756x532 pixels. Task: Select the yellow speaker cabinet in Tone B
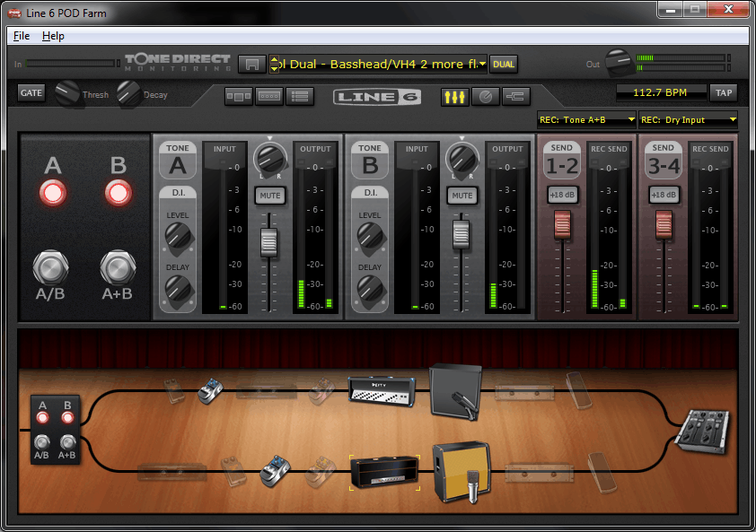[x=462, y=472]
